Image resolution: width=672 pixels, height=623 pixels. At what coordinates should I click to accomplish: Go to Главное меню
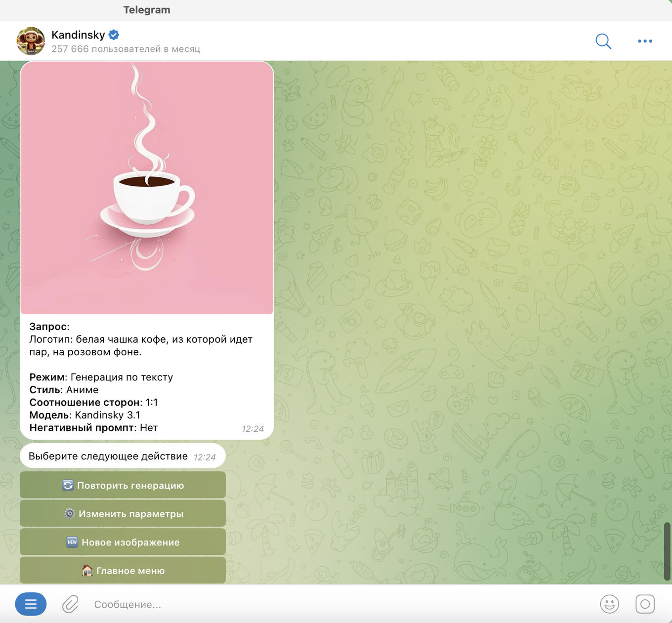click(x=123, y=571)
